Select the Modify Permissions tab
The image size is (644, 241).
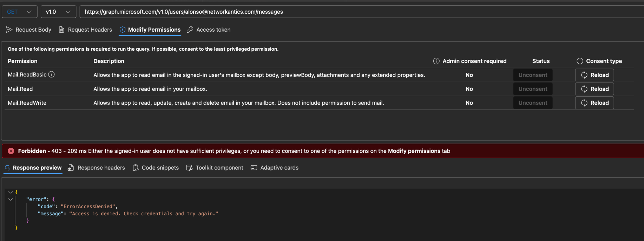click(x=150, y=30)
